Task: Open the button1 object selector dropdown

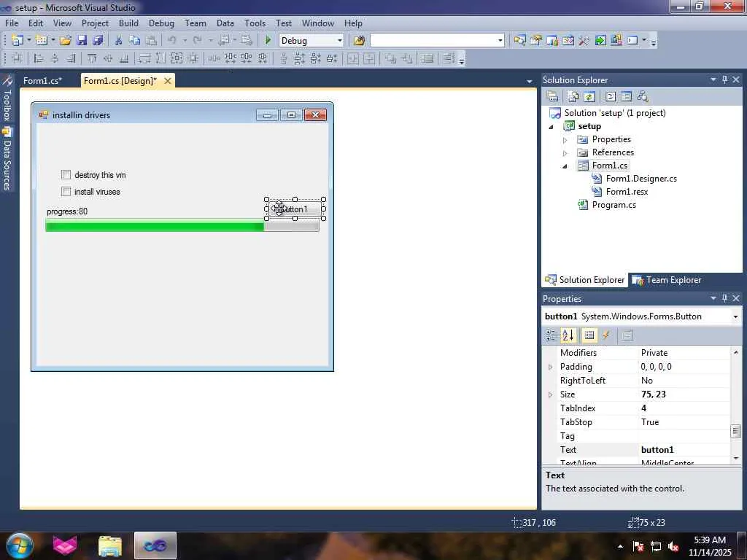Action: click(735, 316)
